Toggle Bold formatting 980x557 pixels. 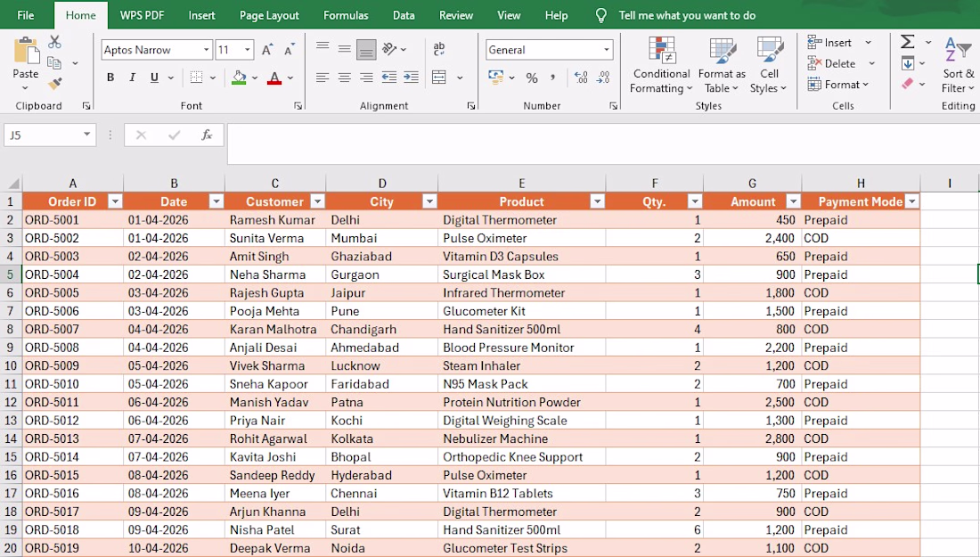[x=110, y=78]
